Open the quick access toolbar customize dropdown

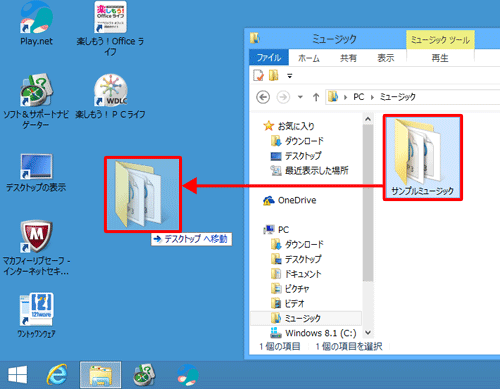(290, 76)
